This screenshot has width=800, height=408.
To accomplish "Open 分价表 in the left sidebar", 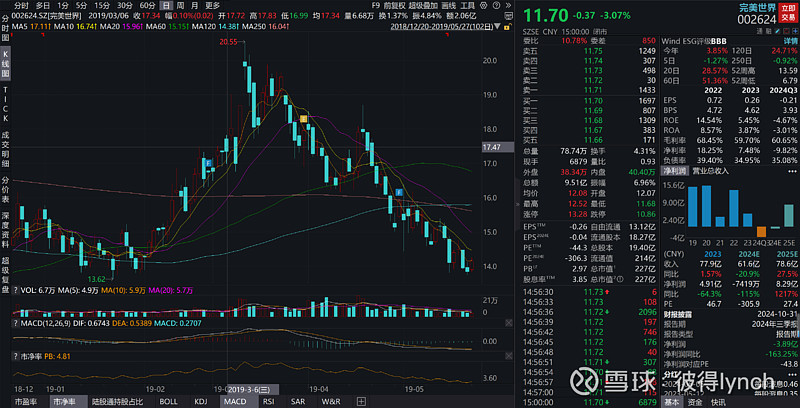I will click(6, 190).
